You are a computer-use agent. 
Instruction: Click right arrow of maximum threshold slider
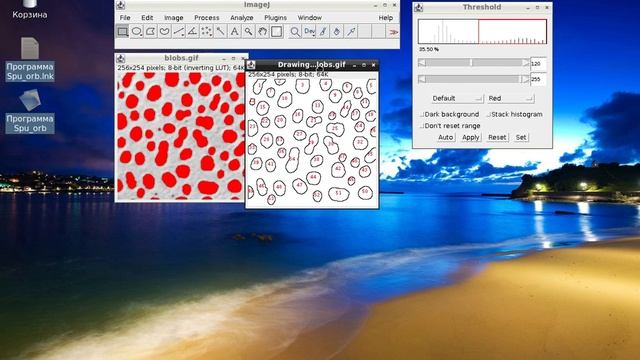tap(526, 79)
